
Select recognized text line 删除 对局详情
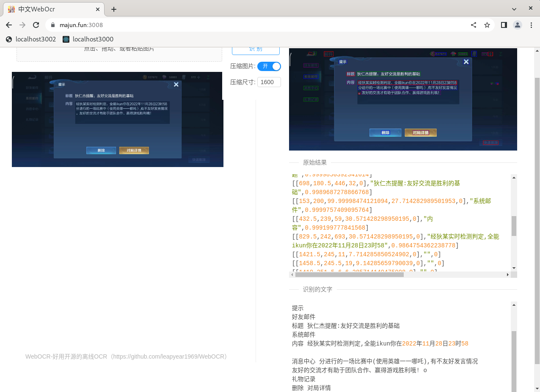(x=311, y=388)
